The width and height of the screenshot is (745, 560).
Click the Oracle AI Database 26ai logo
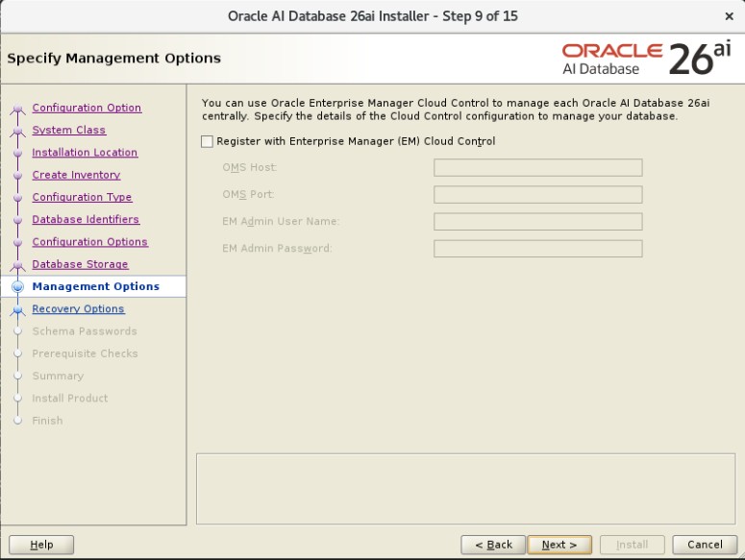pos(647,59)
